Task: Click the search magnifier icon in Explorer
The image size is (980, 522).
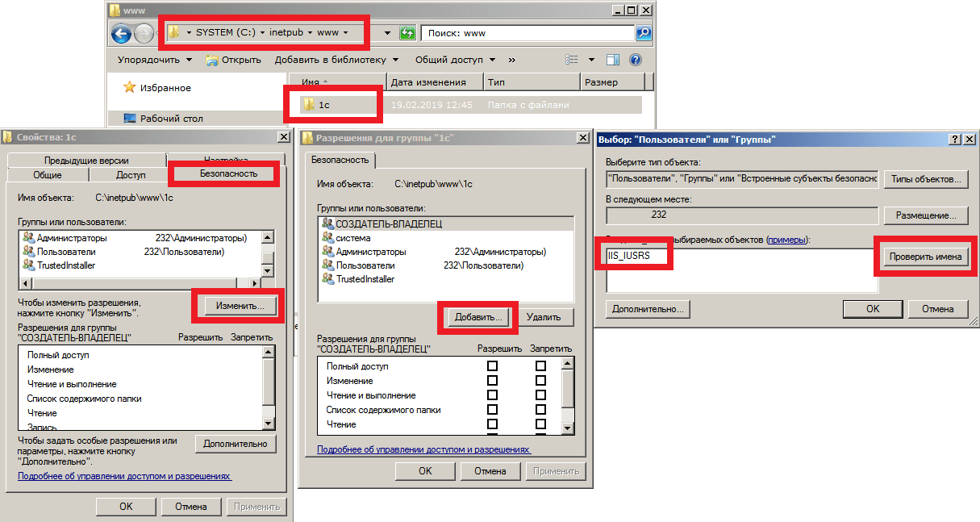Action: tap(643, 33)
